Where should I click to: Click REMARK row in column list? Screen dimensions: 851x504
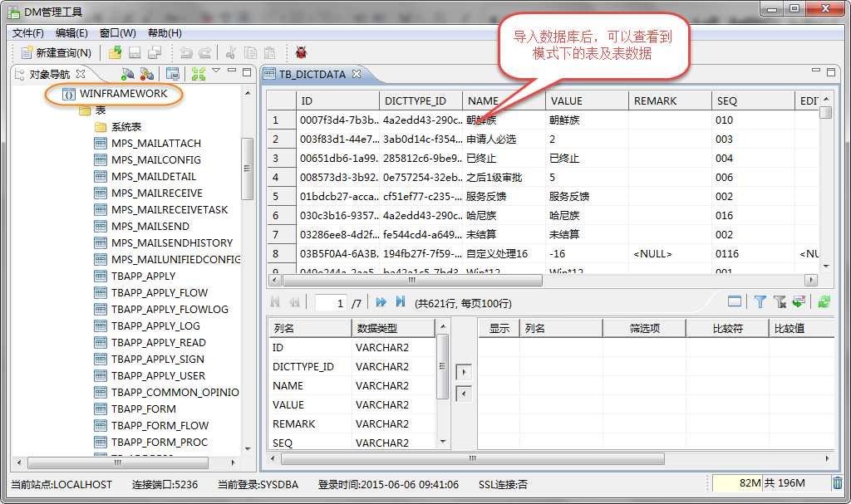(x=352, y=424)
